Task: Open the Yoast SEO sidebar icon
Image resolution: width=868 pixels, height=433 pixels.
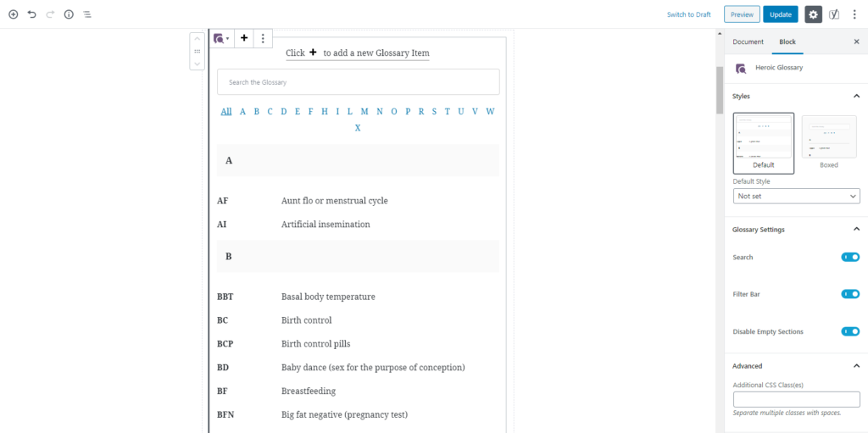Action: click(x=834, y=14)
